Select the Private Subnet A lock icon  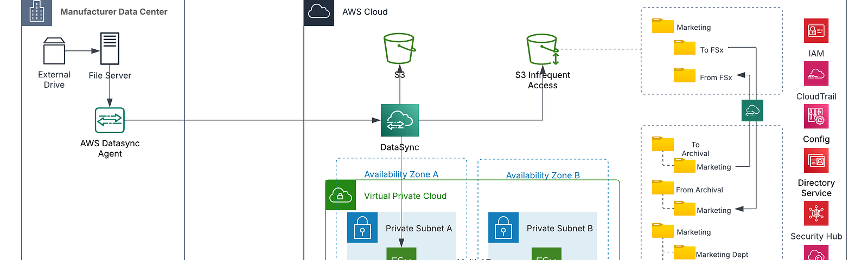pyautogui.click(x=362, y=227)
